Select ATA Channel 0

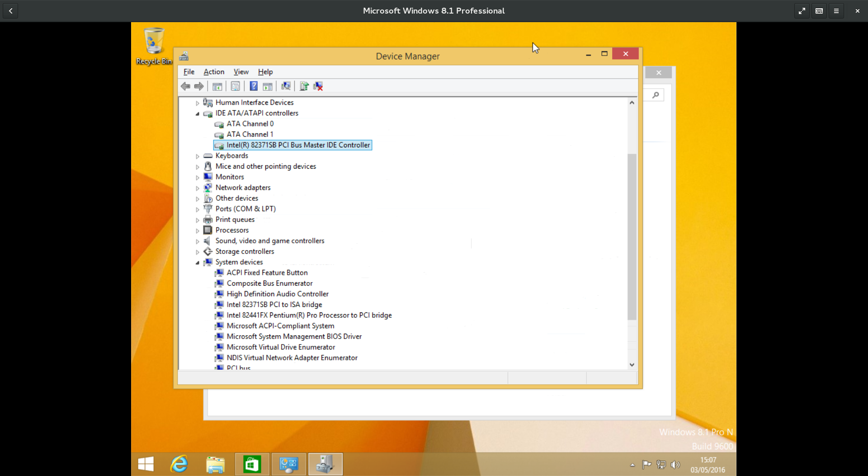250,124
